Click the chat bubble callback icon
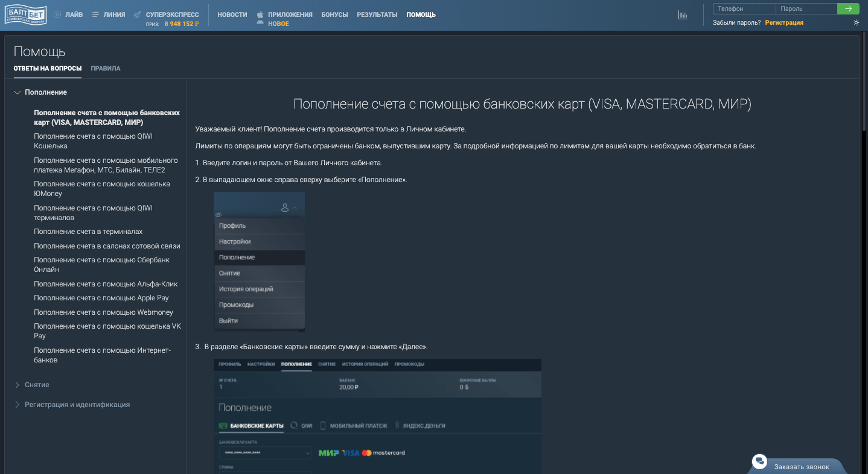868x474 pixels. click(759, 462)
